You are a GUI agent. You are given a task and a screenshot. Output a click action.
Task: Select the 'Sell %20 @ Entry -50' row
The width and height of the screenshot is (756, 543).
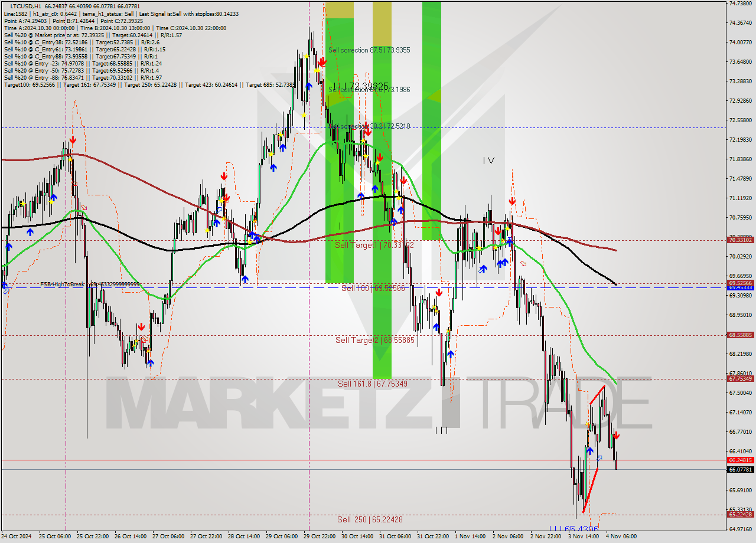point(81,70)
